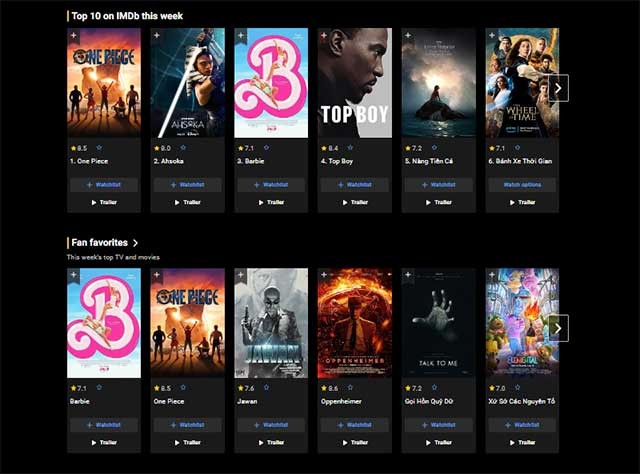Add One Piece poster bookmark ribbon in Top 10
Image resolution: width=640 pixels, height=474 pixels.
73,36
